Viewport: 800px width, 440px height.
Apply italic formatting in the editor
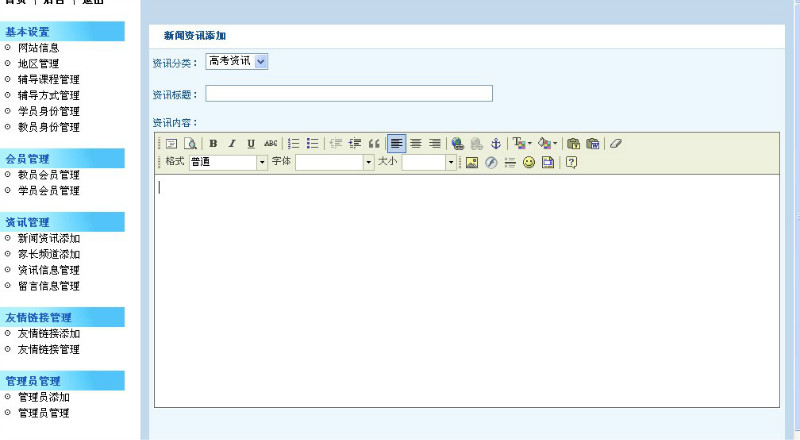click(232, 144)
